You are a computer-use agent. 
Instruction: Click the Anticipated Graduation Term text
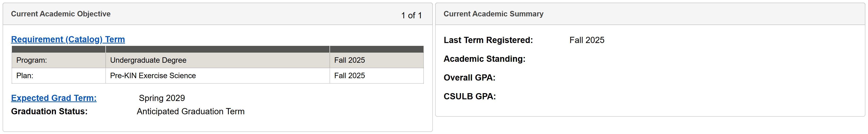pyautogui.click(x=190, y=111)
